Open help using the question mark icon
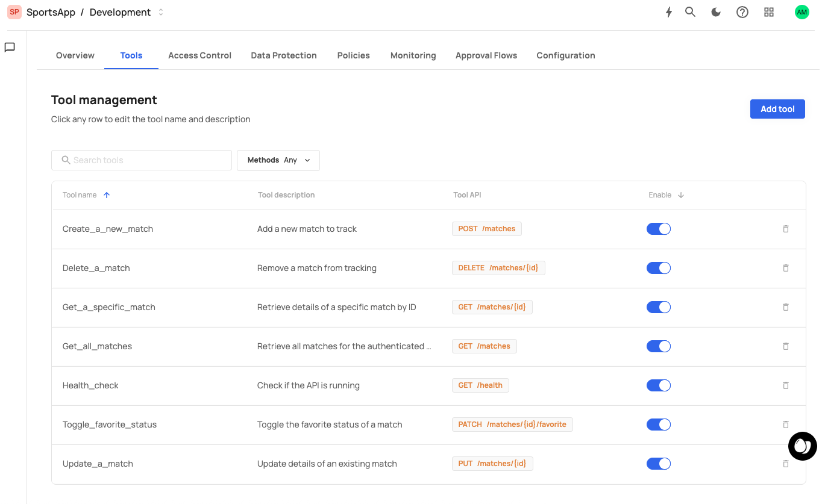Viewport: 825px width, 504px height. point(742,11)
